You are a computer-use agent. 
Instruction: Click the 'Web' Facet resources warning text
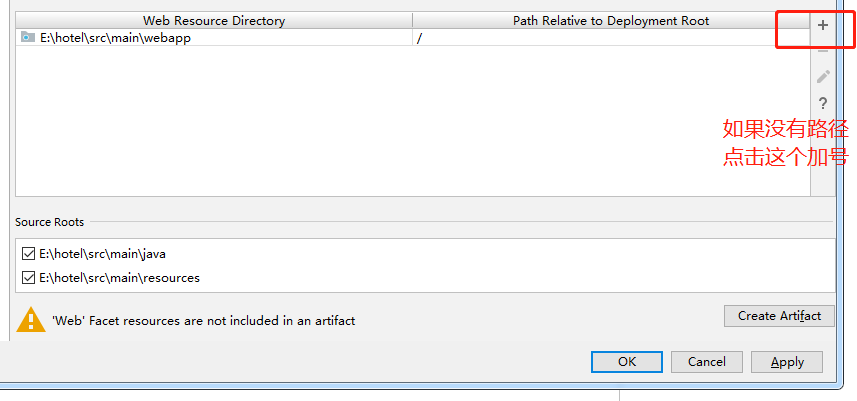[x=203, y=321]
